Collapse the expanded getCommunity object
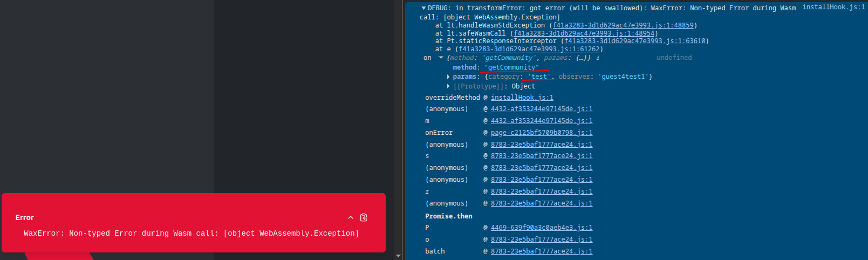Image resolution: width=868 pixels, height=260 pixels. click(441, 58)
